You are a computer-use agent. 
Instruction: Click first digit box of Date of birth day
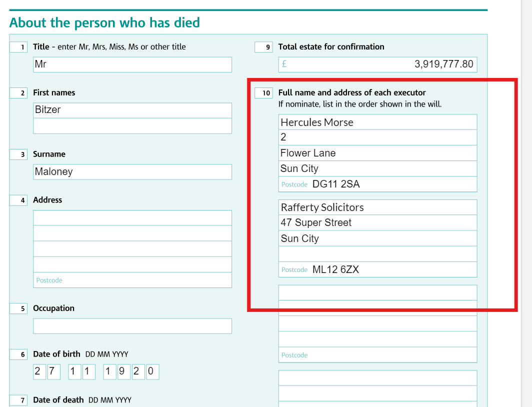39,371
